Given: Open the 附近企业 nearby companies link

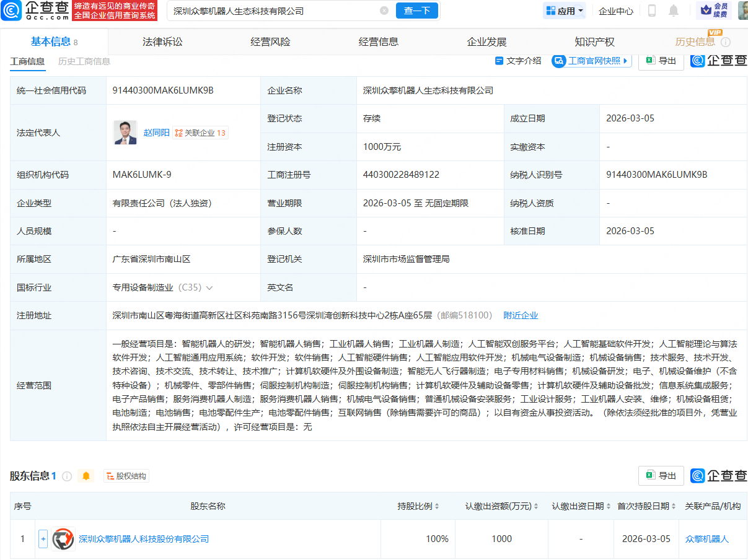Looking at the screenshot, I should pyautogui.click(x=521, y=315).
